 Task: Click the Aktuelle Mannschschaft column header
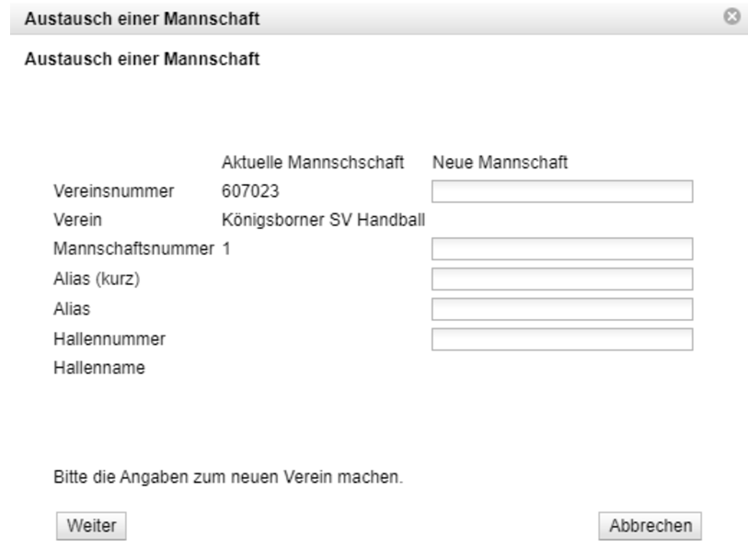coord(314,163)
